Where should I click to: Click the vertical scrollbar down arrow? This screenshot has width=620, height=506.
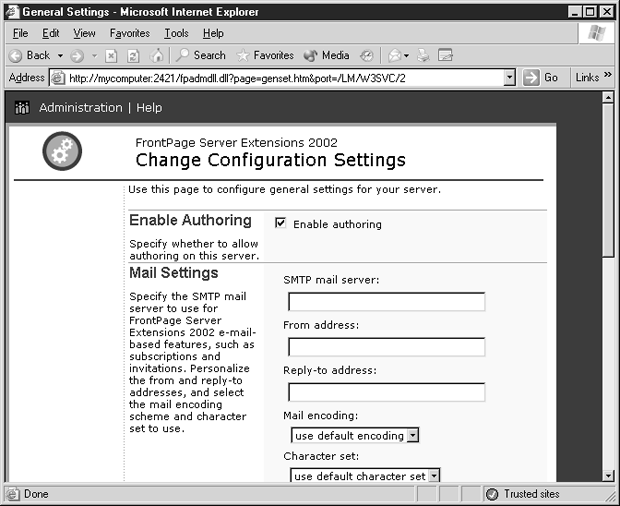point(608,475)
